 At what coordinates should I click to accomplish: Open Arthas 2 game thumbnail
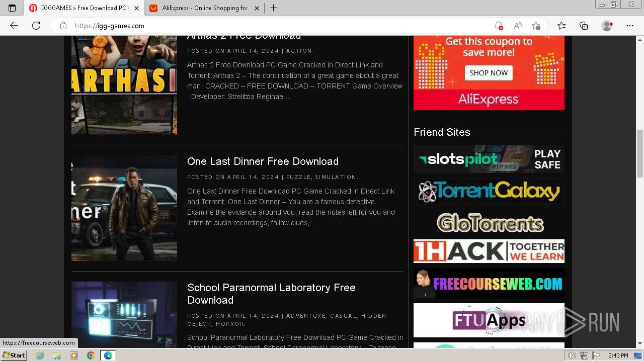click(124, 85)
